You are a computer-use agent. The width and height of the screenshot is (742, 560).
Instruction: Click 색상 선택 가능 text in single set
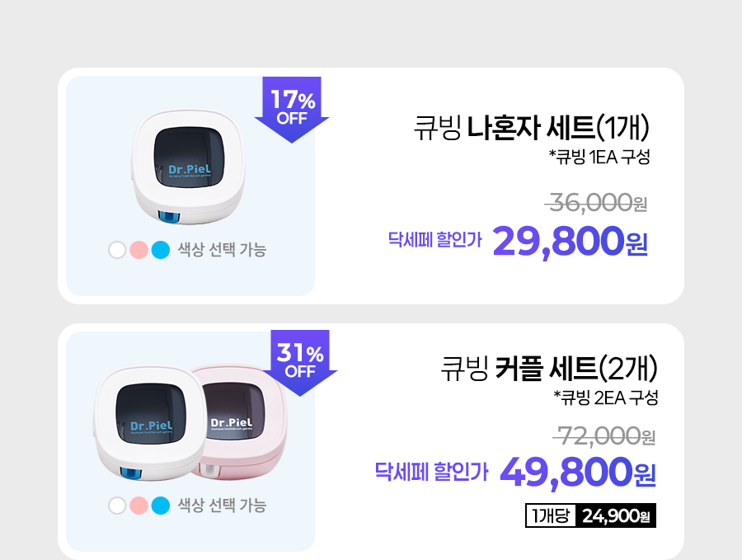click(x=222, y=249)
